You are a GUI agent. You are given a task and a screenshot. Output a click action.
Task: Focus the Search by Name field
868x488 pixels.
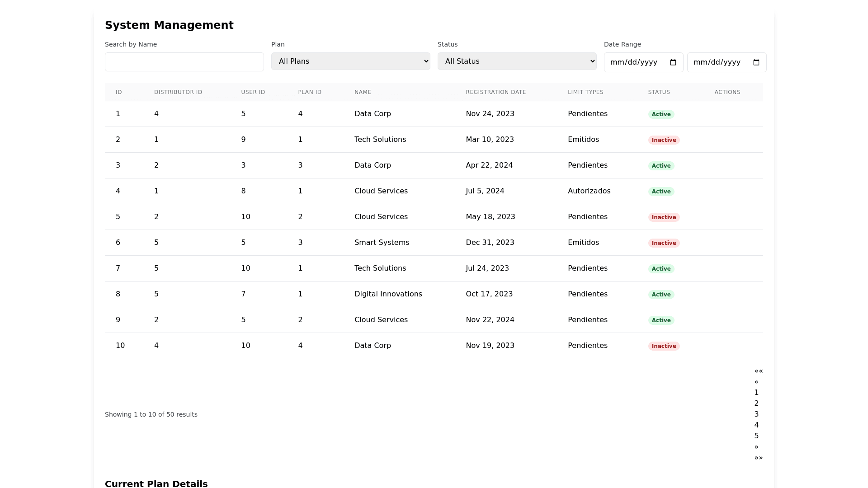pos(184,62)
